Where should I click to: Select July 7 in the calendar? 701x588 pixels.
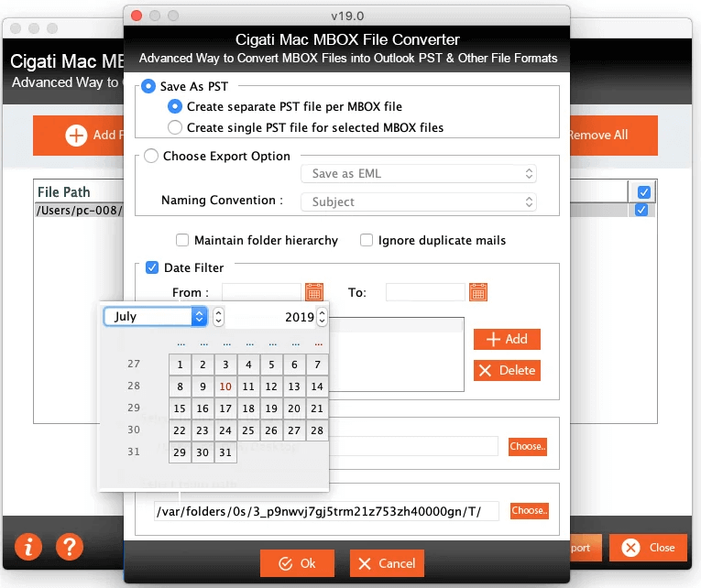tap(317, 365)
